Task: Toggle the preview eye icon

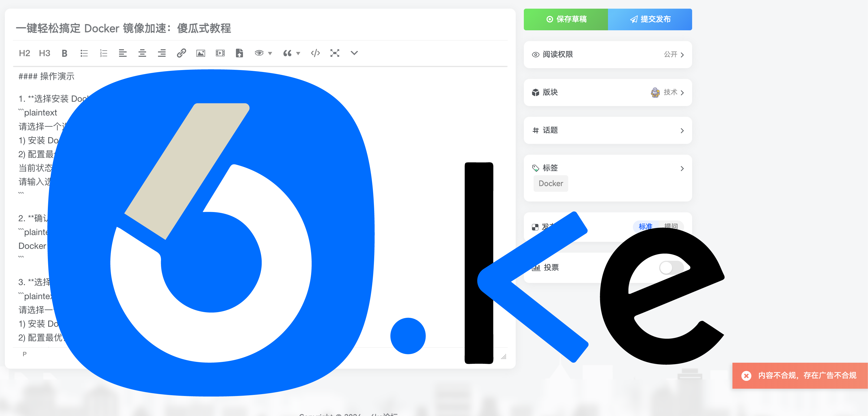Action: [259, 53]
